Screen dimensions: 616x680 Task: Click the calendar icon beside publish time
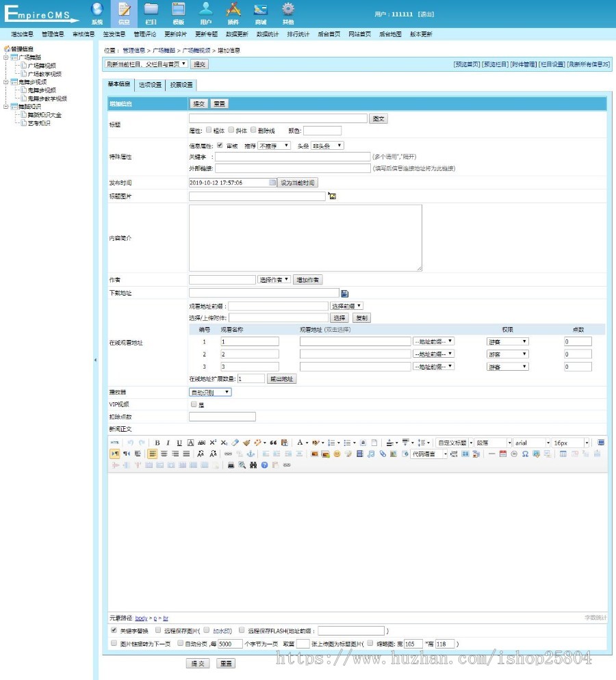tap(272, 183)
